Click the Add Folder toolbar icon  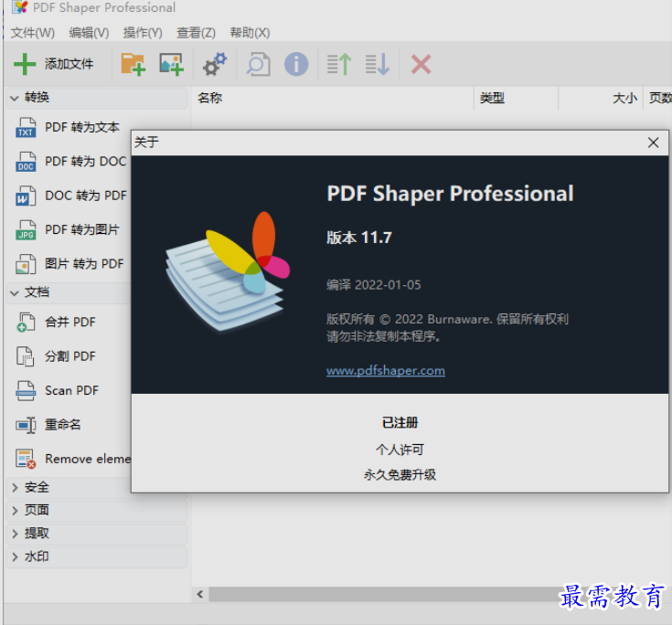click(x=133, y=64)
